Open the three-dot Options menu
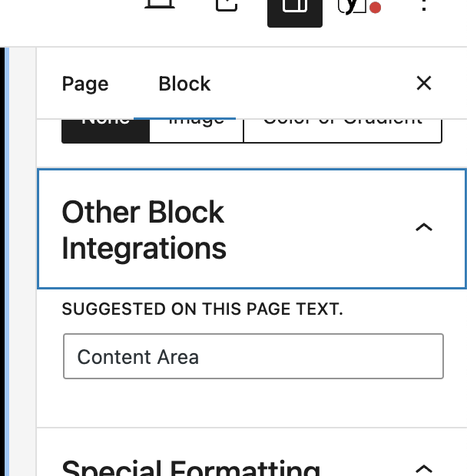Viewport: 467px width, 476px height. coord(424,6)
